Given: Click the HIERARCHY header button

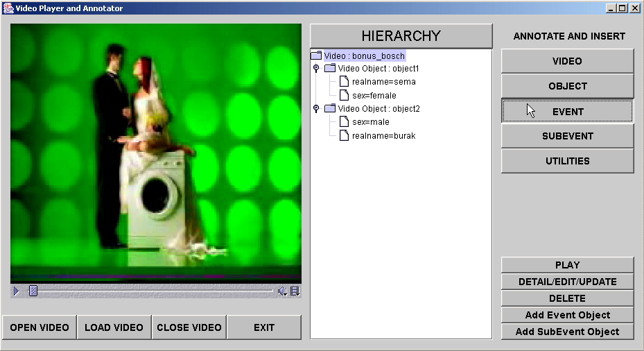Looking at the screenshot, I should click(401, 36).
